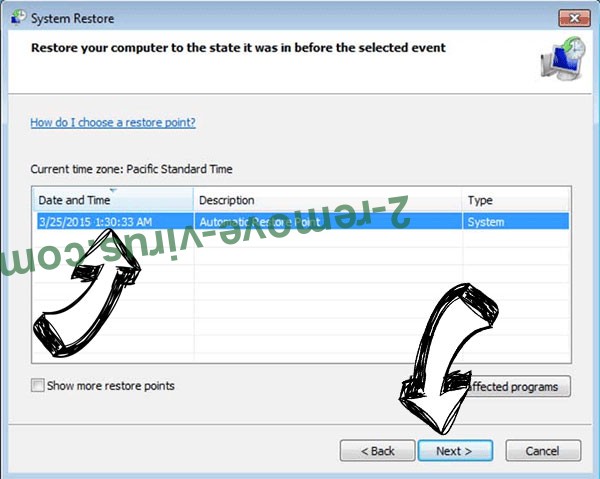Sort list by Date and Time header
600x479 pixels.
pos(113,200)
